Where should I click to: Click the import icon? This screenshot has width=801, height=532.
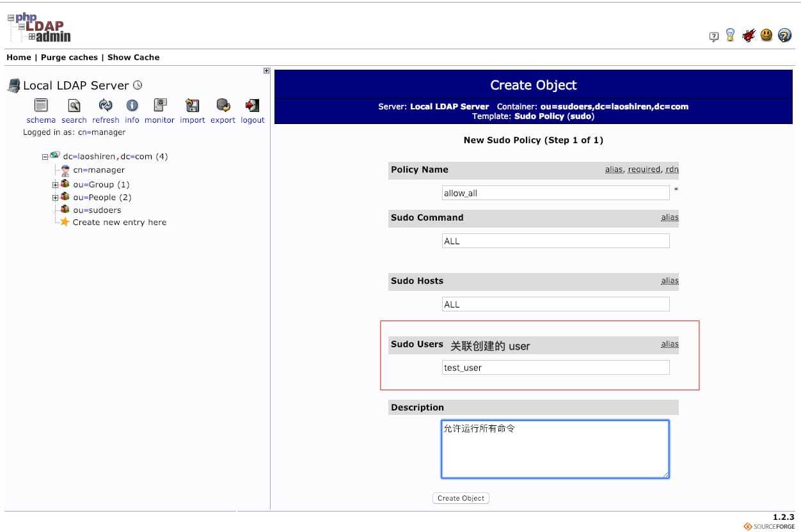click(192, 106)
